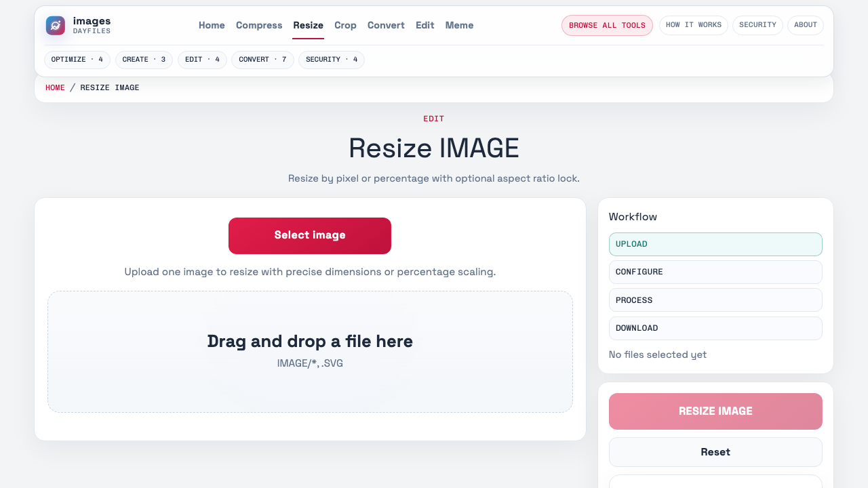Open the Crop tool page
The height and width of the screenshot is (488, 868).
point(345,25)
